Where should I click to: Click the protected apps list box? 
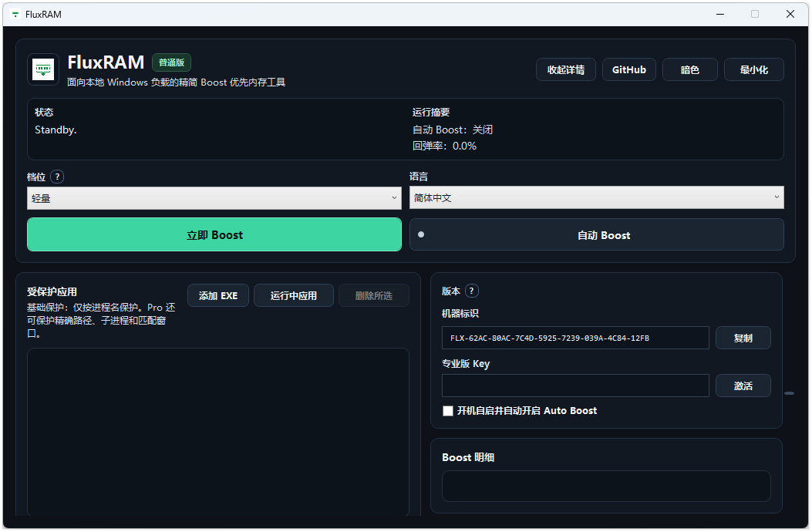coord(218,432)
